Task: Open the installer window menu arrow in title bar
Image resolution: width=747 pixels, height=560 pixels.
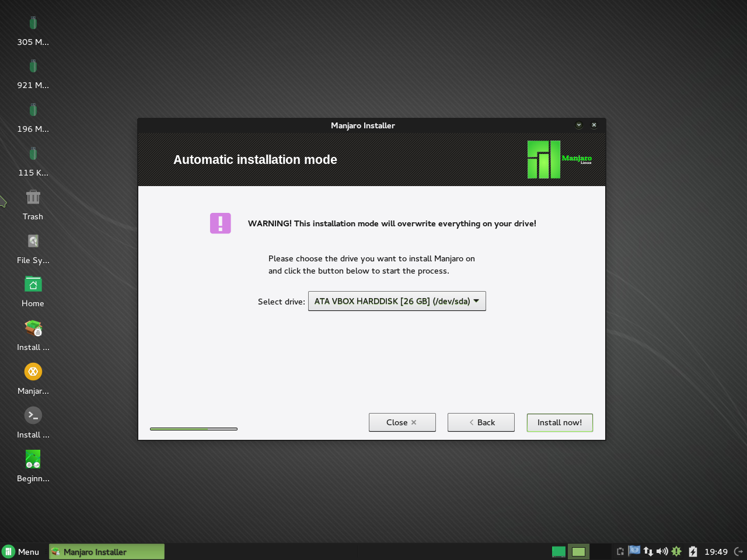Action: (x=579, y=125)
